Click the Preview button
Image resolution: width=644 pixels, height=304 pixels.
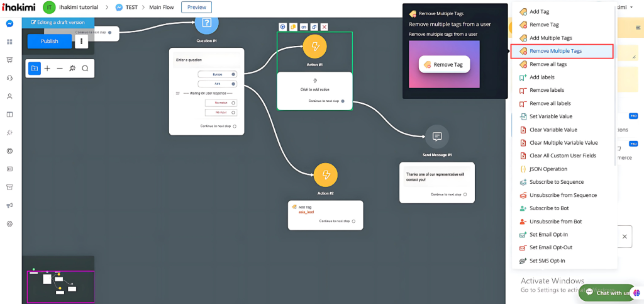point(196,7)
